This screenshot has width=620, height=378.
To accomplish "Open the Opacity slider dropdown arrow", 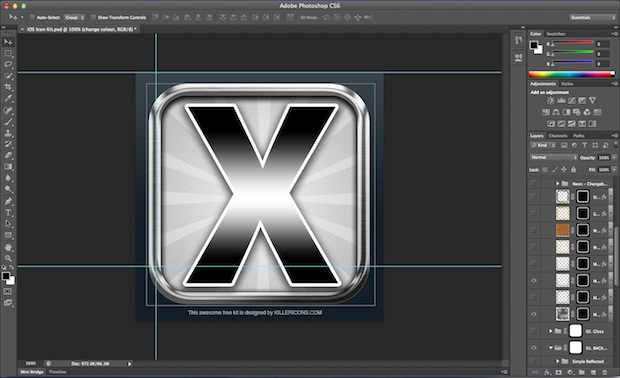I will (614, 157).
